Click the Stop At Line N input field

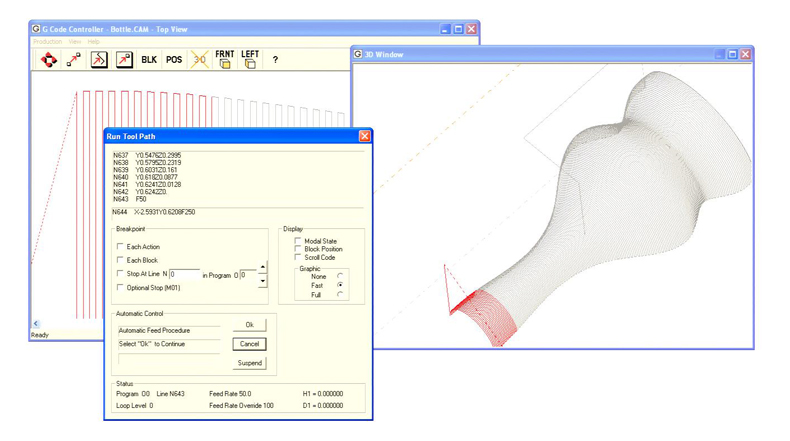click(184, 274)
